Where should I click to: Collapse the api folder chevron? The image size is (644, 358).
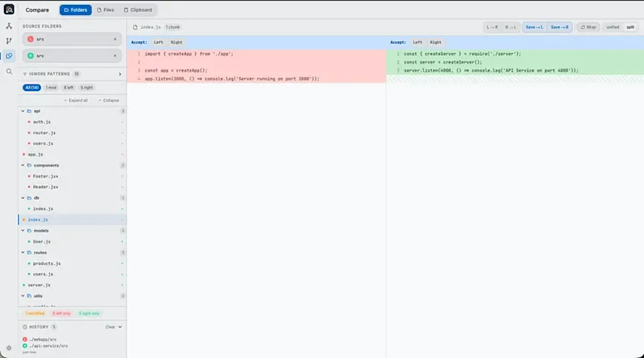[x=23, y=111]
